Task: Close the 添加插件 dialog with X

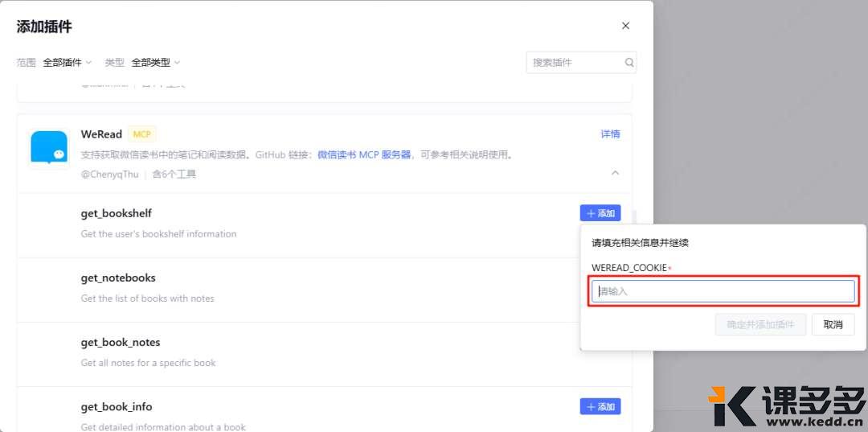Action: (625, 26)
